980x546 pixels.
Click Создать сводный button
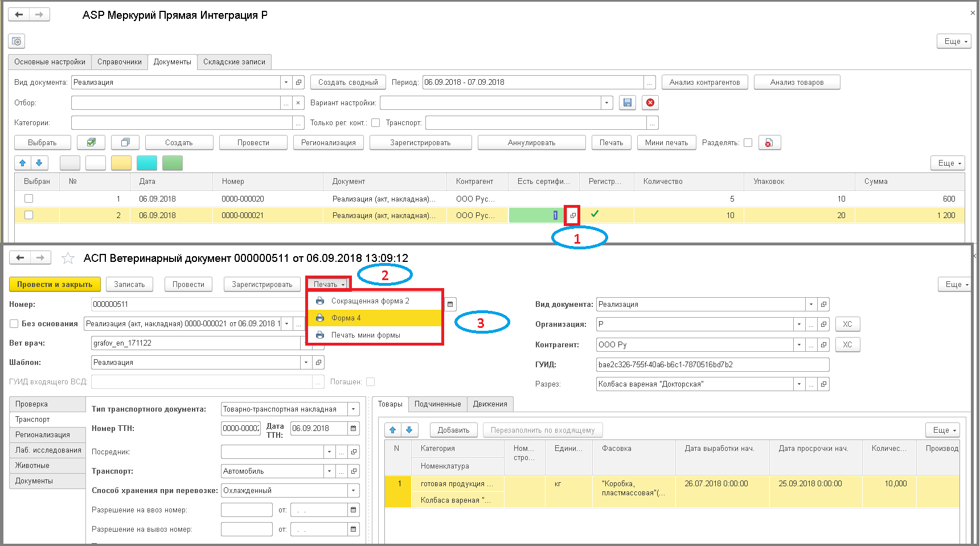click(348, 82)
